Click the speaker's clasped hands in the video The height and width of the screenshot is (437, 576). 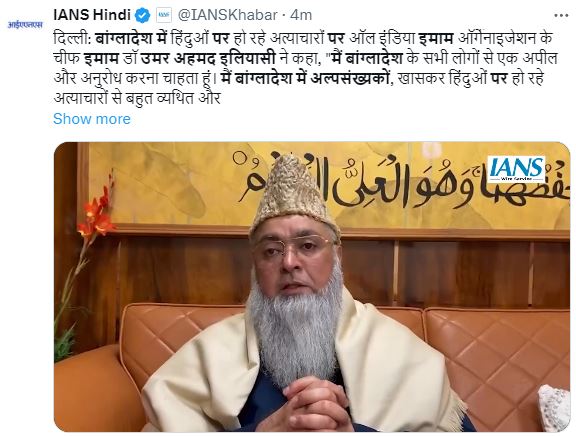(313, 405)
